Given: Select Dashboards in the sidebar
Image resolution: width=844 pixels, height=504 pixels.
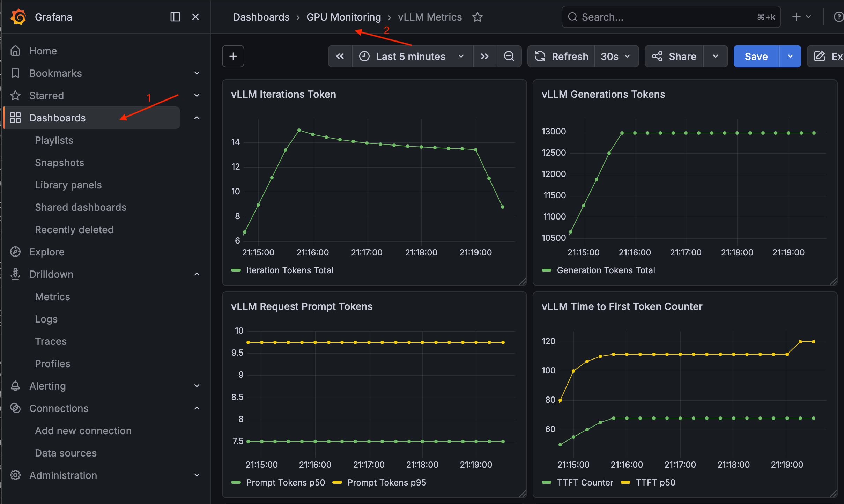Looking at the screenshot, I should coord(92,118).
